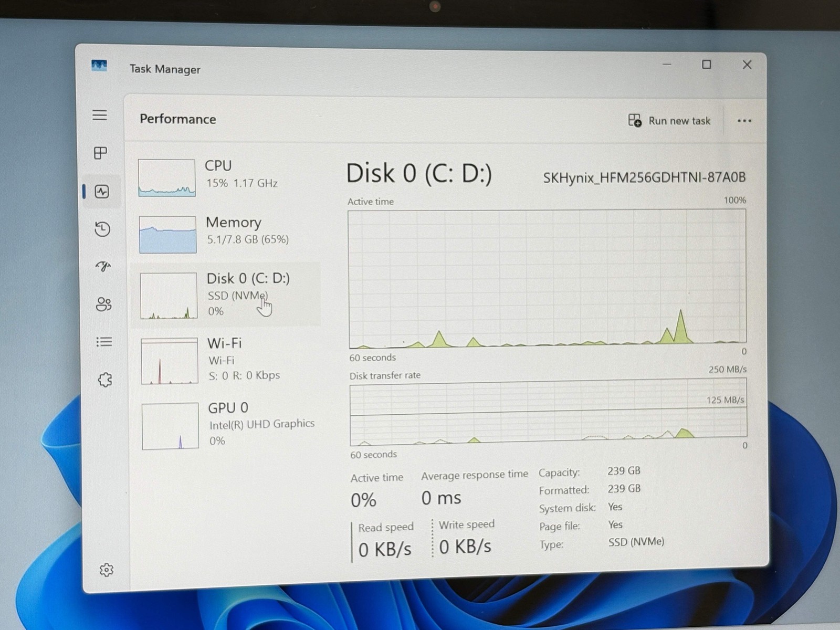Image resolution: width=840 pixels, height=630 pixels.
Task: Click the Capacity 239 GB value
Action: (624, 471)
